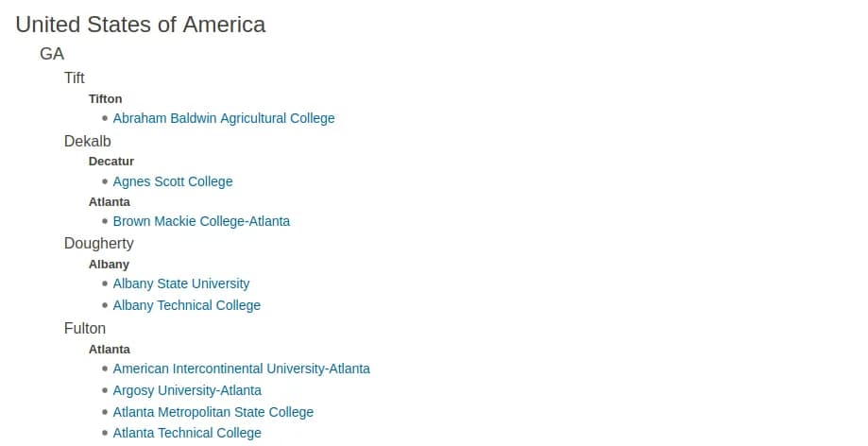Viewport: 868px width, 446px height.
Task: Open Brown Mackie College-Atlanta link
Action: pyautogui.click(x=201, y=221)
